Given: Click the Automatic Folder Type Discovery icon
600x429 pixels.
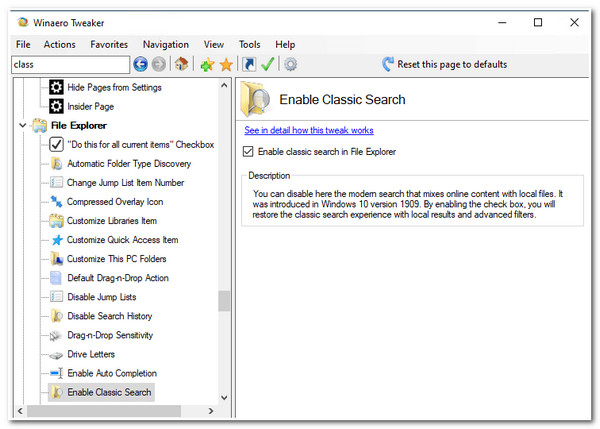Looking at the screenshot, I should (57, 164).
